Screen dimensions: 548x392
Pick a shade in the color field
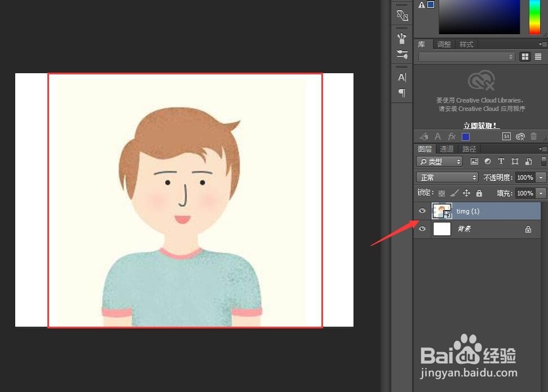(x=479, y=17)
